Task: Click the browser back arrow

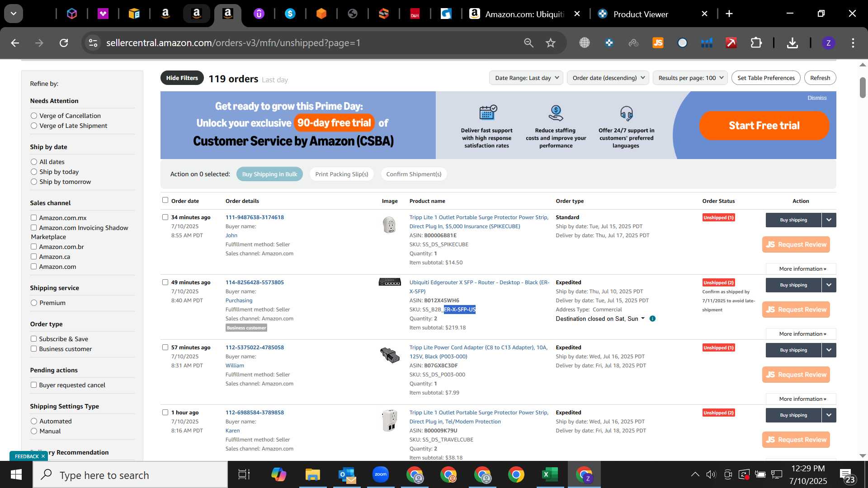Action: point(15,43)
